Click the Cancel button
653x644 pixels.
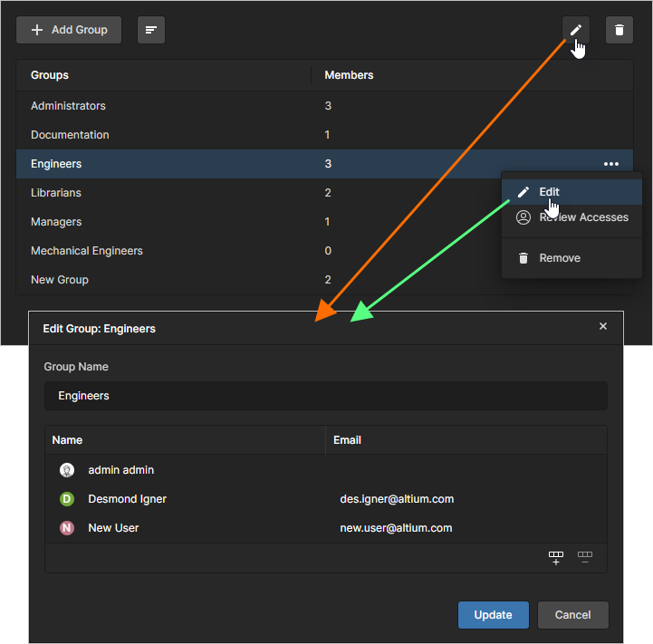573,615
